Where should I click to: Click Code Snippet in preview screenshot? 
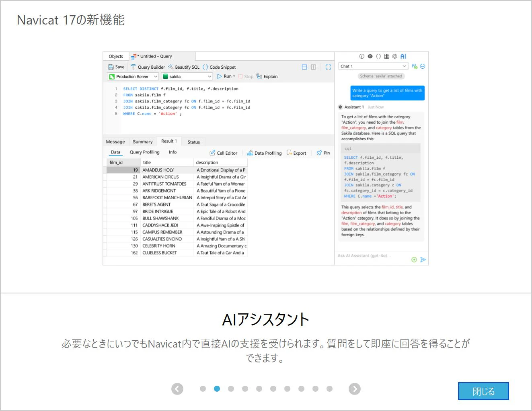point(219,67)
